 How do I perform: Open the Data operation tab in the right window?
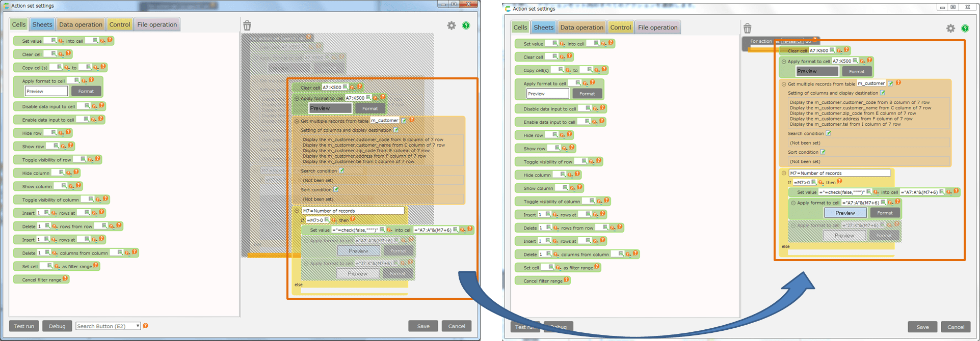pos(581,27)
